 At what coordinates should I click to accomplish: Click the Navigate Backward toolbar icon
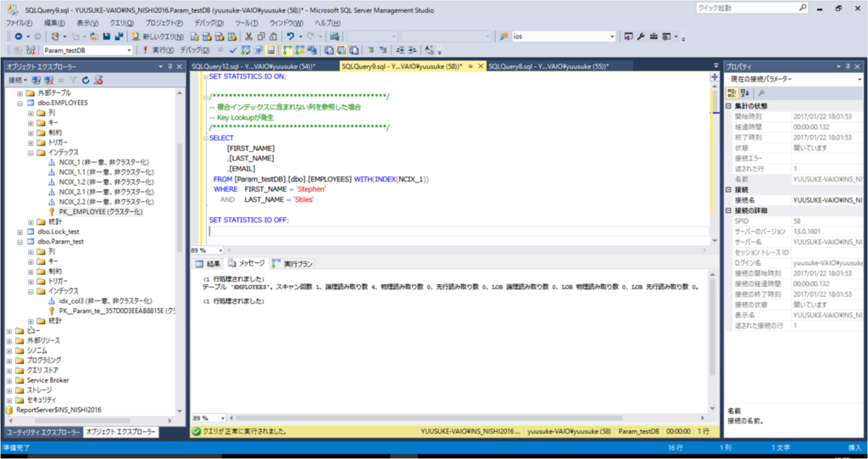tap(19, 36)
